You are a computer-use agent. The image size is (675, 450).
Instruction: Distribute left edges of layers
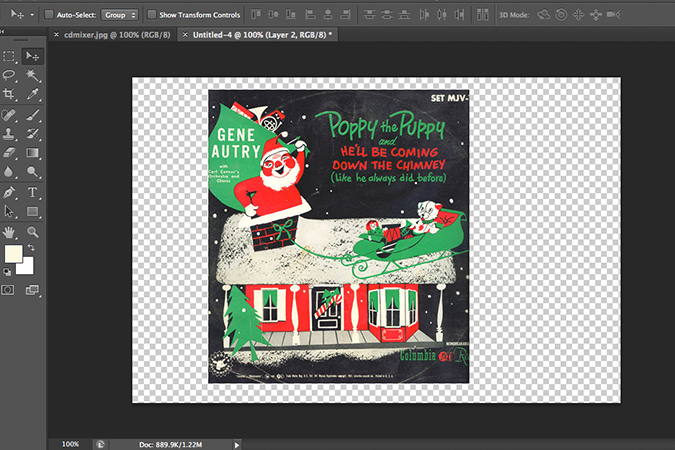click(x=424, y=15)
